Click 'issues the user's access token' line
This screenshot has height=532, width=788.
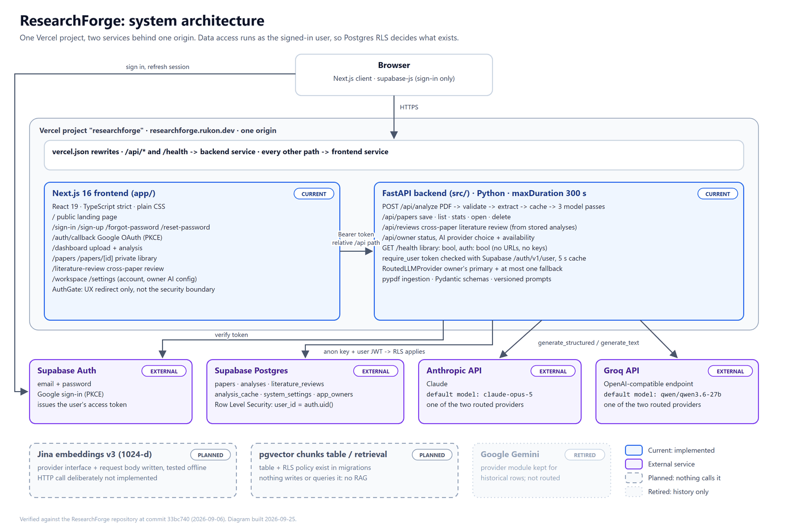point(82,404)
